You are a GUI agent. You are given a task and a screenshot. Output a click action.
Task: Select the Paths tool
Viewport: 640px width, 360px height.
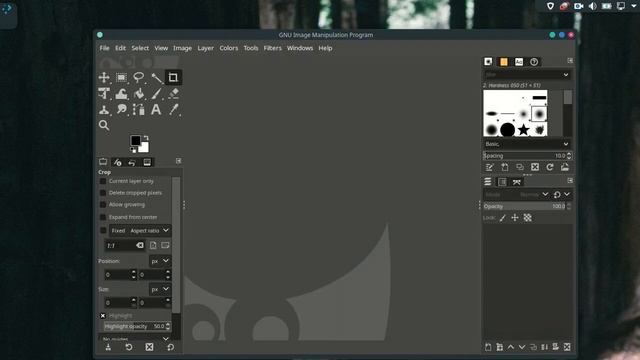click(139, 110)
